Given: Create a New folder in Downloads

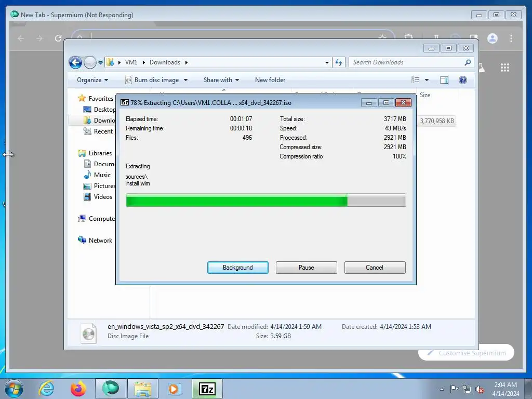Looking at the screenshot, I should coord(270,80).
